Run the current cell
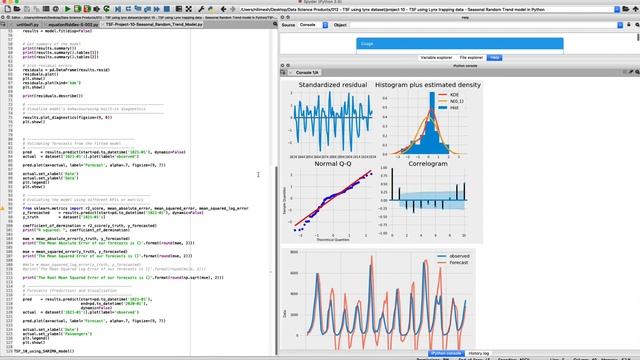640x360 pixels. point(77,9)
